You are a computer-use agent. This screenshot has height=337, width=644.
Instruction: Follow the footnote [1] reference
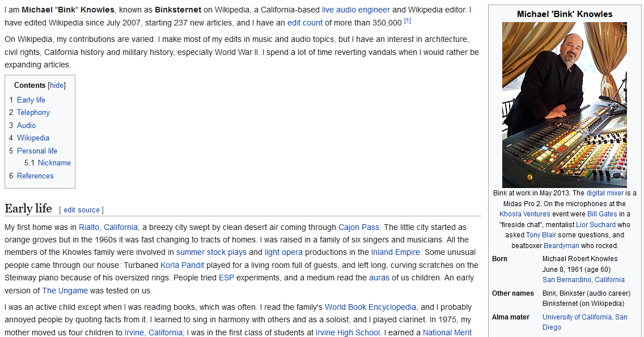click(x=408, y=21)
